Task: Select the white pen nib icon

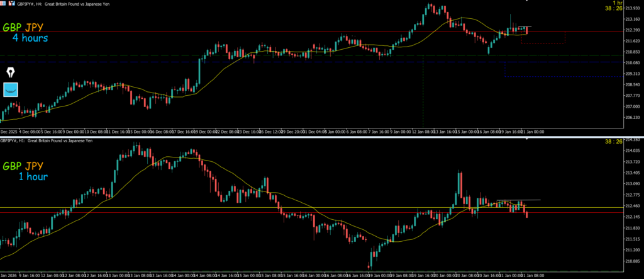Action: point(10,73)
